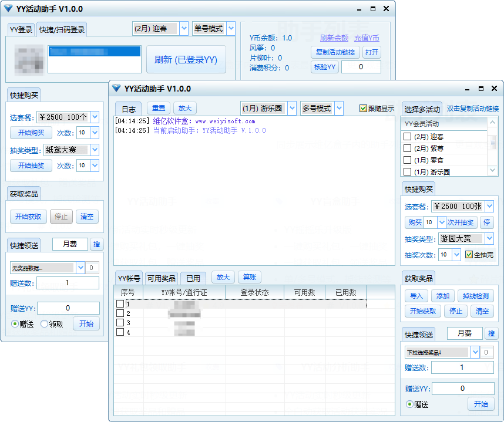The height and width of the screenshot is (422, 504).
Task: Click the 刷新 (已登录YY) button
Action: [186, 60]
